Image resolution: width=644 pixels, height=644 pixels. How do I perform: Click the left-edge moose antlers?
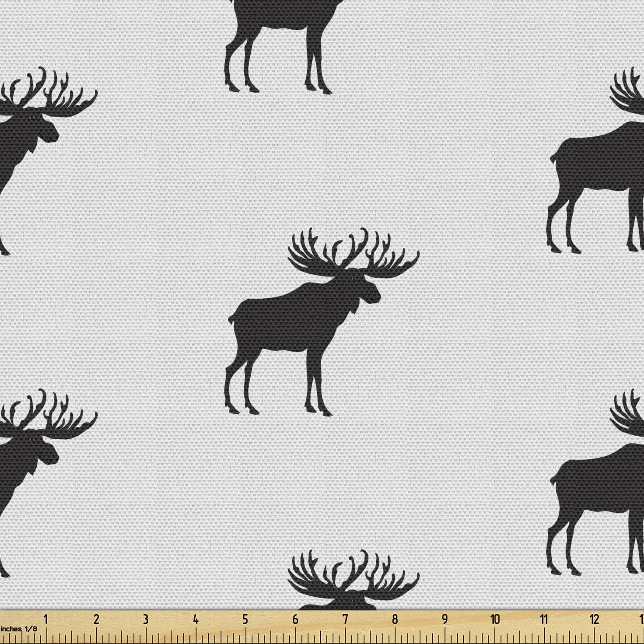[47, 94]
